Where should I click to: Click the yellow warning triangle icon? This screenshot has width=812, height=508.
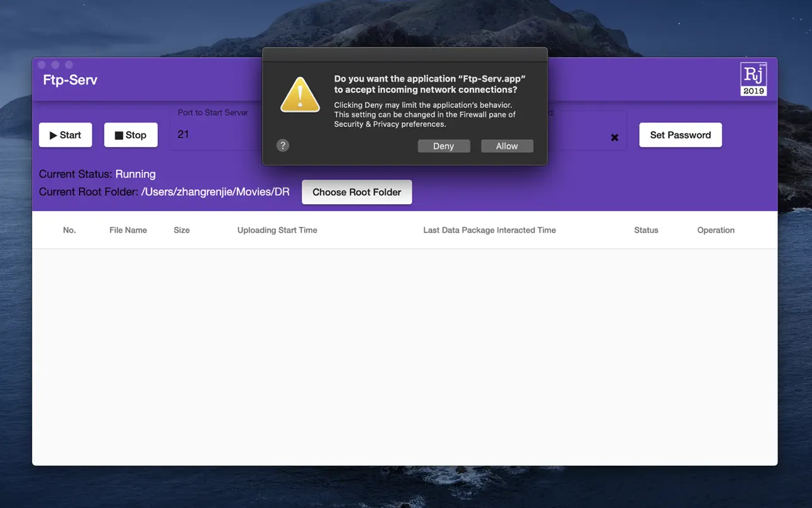(300, 95)
